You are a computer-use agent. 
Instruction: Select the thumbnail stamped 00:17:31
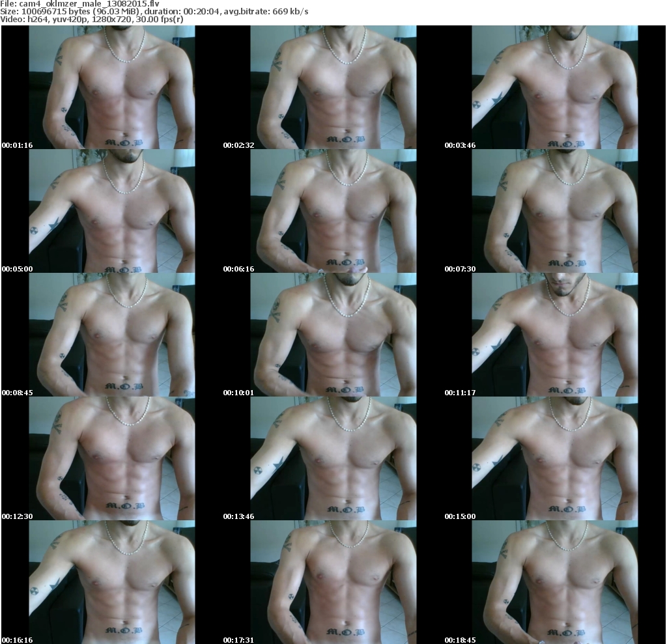[x=333, y=582]
